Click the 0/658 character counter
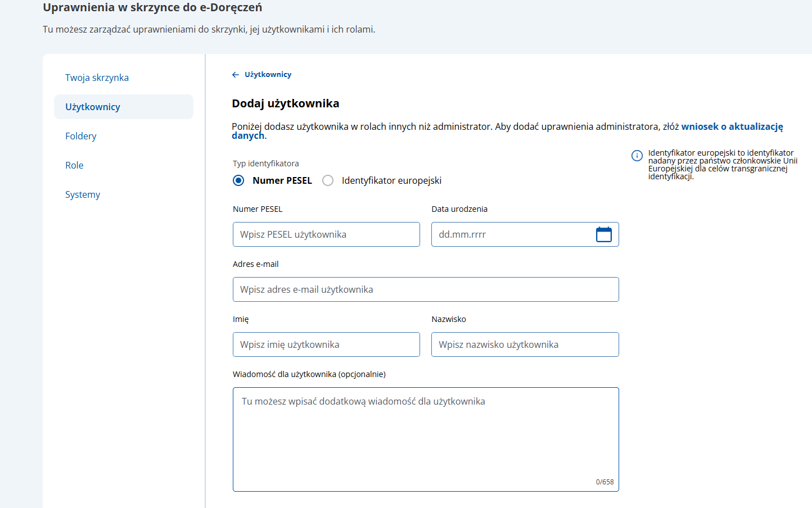This screenshot has height=508, width=812. [x=605, y=482]
